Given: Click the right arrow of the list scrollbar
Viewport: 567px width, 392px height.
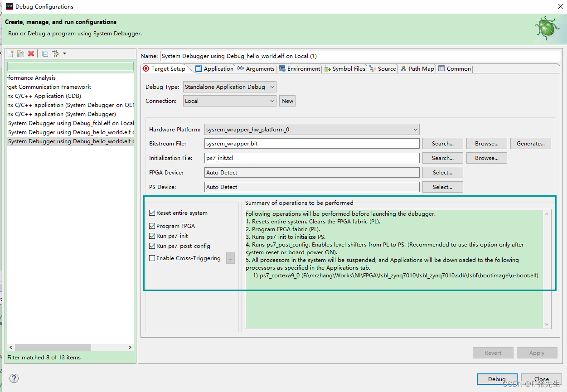Looking at the screenshot, I should [x=130, y=347].
